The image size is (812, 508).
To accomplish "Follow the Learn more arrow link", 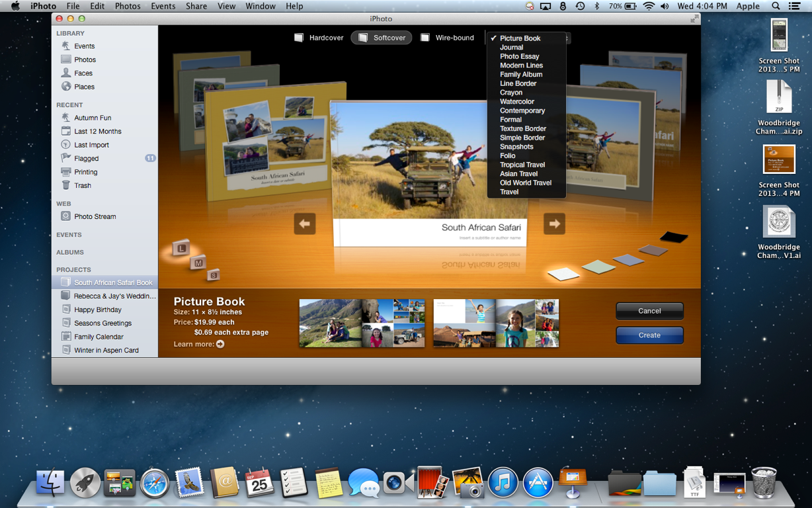I will [x=220, y=344].
